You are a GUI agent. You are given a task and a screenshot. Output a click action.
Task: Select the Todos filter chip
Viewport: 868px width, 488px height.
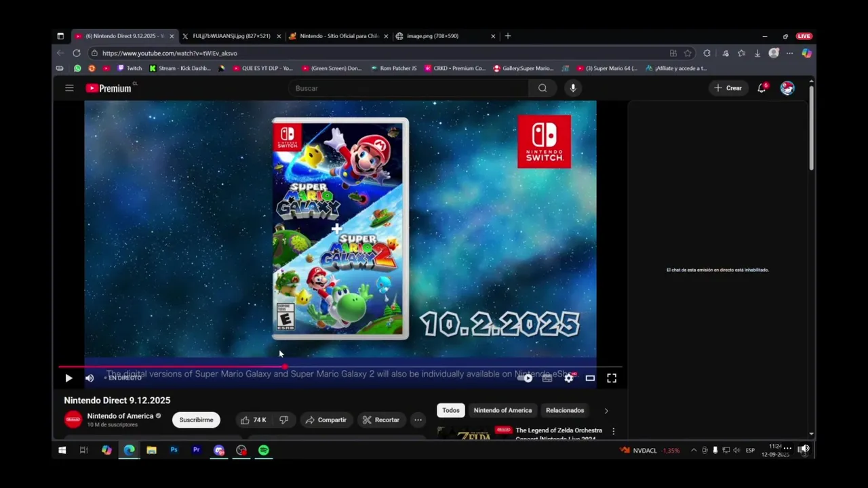pos(451,410)
